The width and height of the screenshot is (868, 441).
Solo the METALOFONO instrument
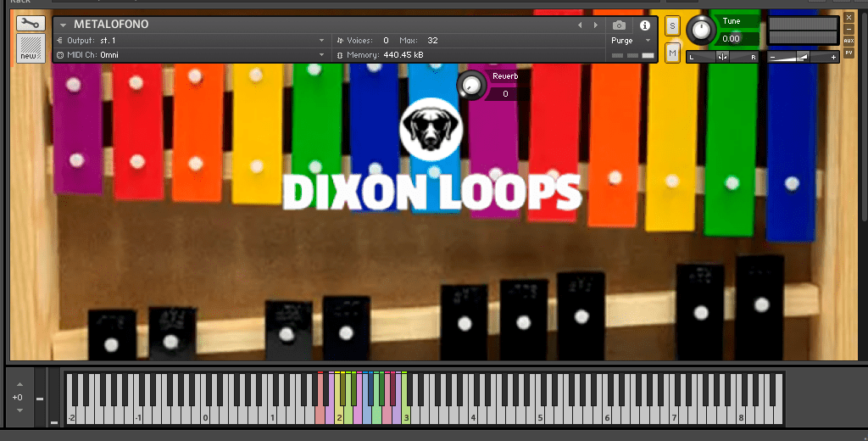pyautogui.click(x=672, y=26)
